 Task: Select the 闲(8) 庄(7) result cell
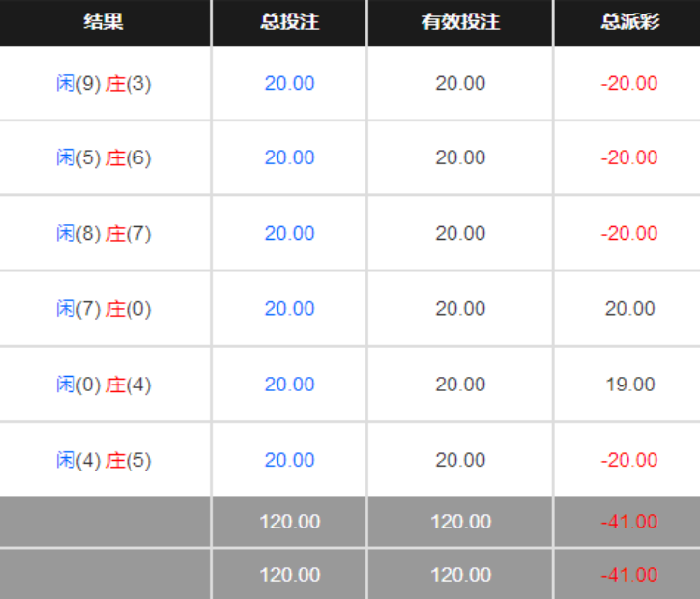[x=103, y=233]
